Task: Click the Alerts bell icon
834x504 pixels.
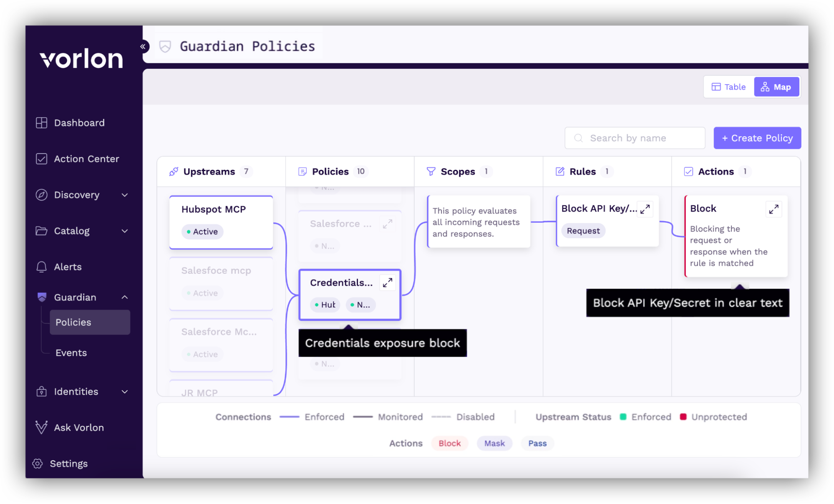Action: point(41,267)
